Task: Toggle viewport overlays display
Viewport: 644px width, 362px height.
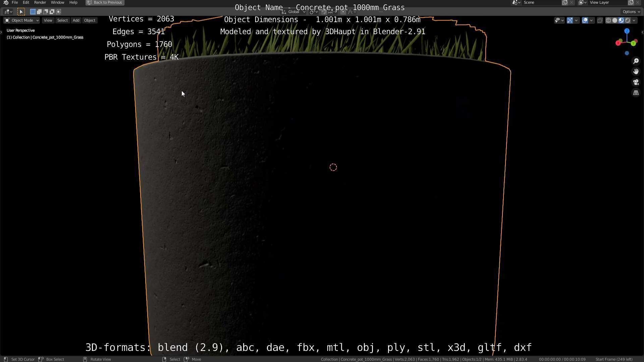Action: (585, 20)
